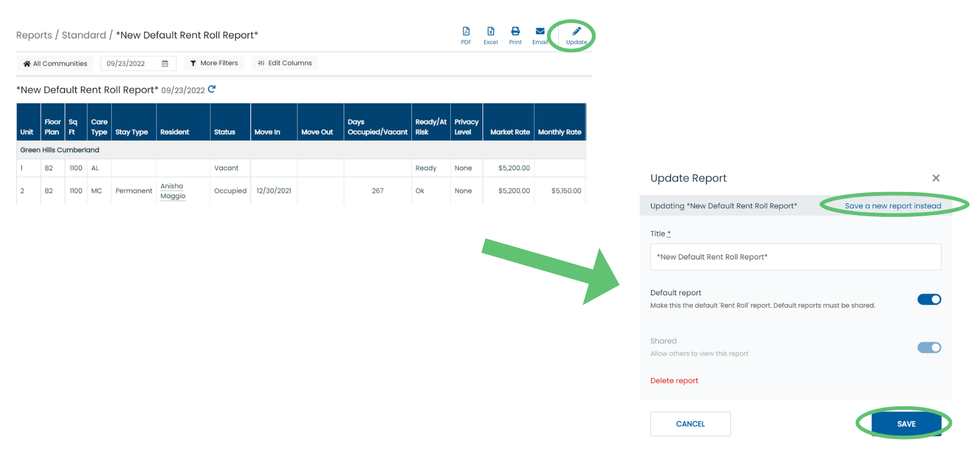Go to Standard breadcrumb
The width and height of the screenshot is (980, 467).
pyautogui.click(x=84, y=35)
